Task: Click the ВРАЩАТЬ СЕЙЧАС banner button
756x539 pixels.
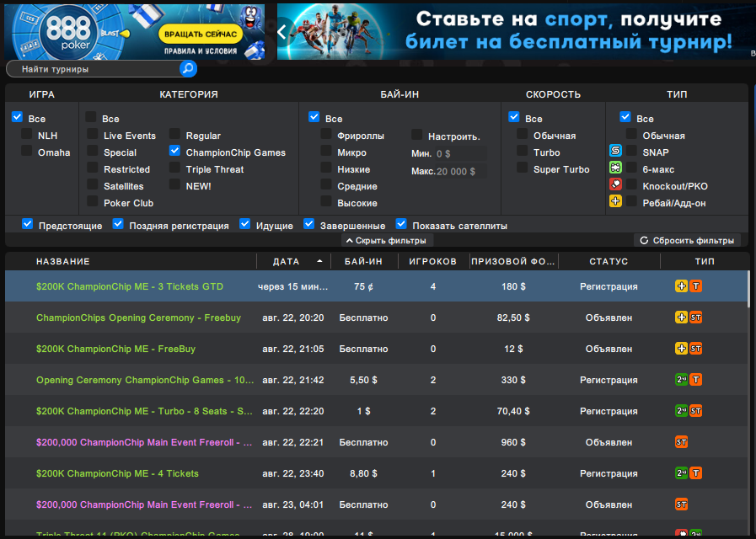Action: [201, 35]
